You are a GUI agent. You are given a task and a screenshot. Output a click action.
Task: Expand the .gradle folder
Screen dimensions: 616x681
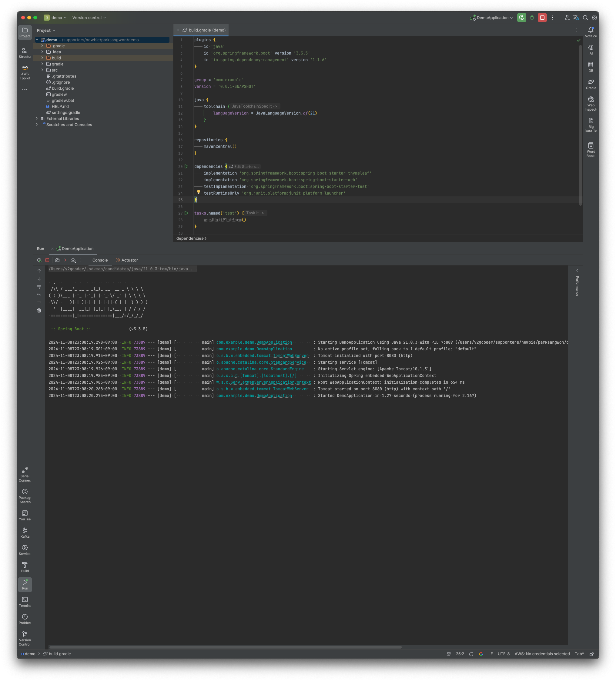tap(42, 46)
